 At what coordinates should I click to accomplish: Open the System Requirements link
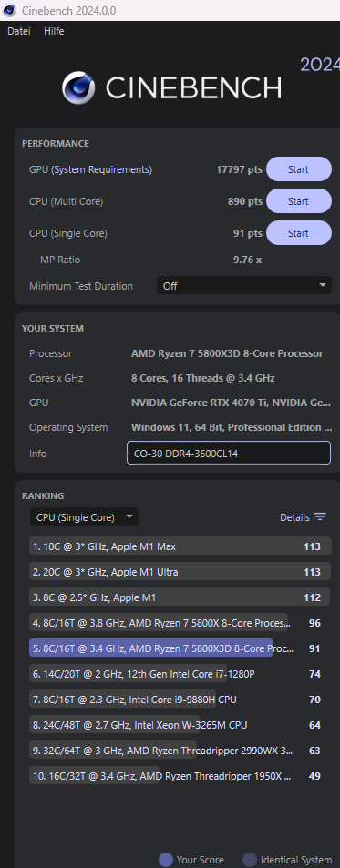[x=102, y=170]
